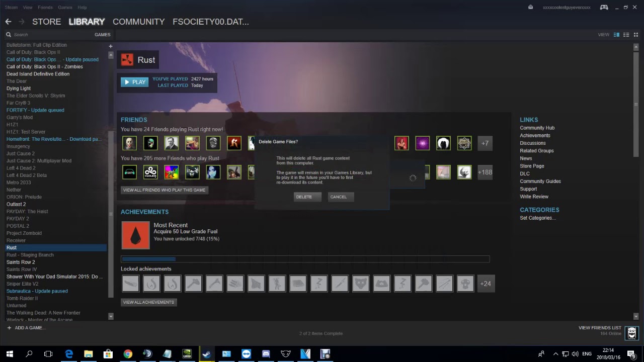The width and height of the screenshot is (644, 362).
Task: Open the Games menu
Action: click(65, 8)
